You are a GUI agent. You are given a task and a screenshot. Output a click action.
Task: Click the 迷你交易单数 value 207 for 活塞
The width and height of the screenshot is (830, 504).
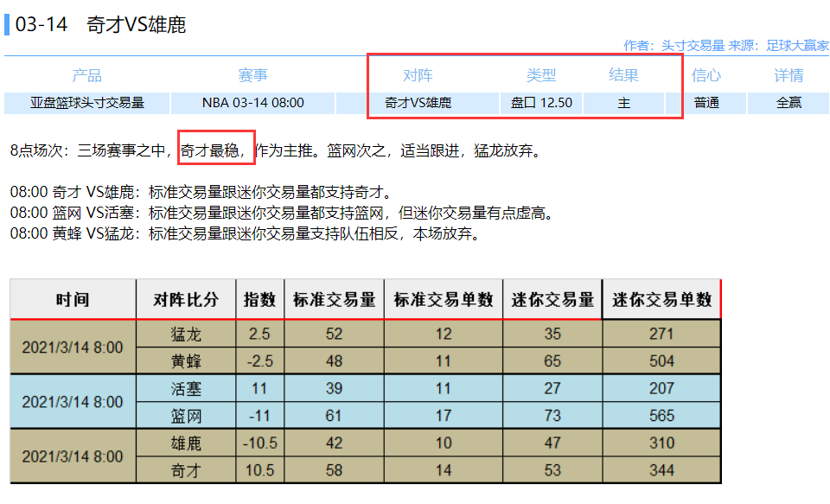[x=661, y=388]
